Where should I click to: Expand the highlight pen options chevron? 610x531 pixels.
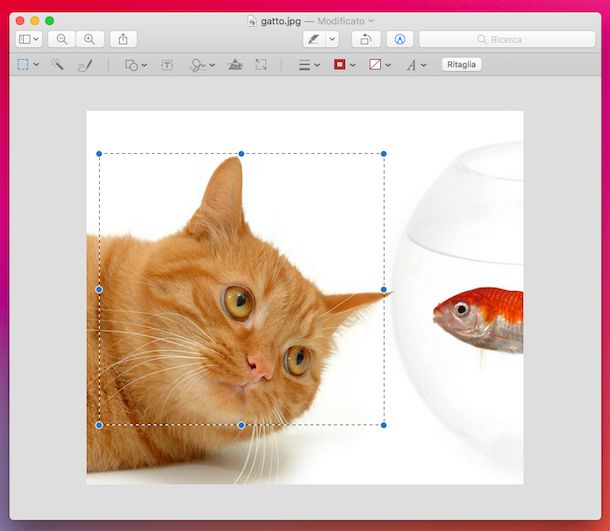tap(332, 39)
